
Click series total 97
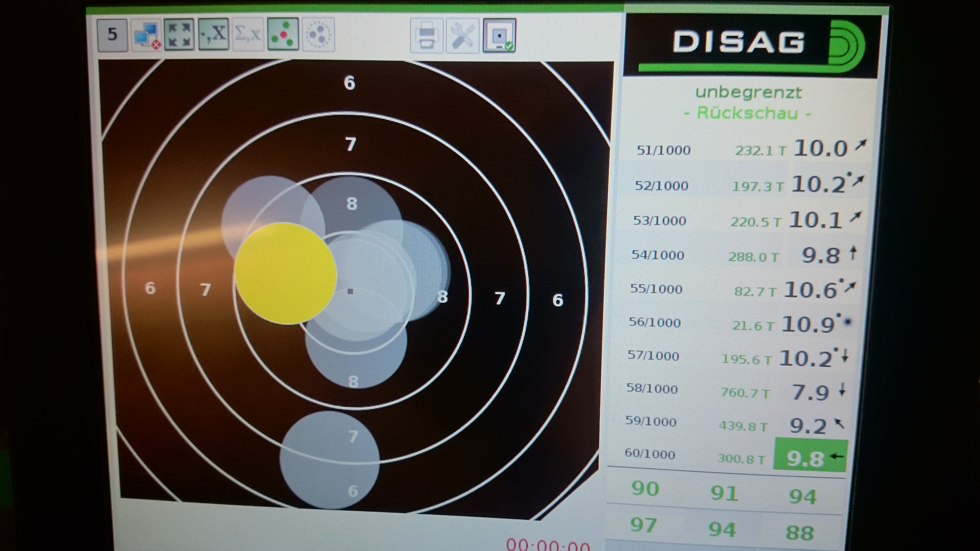point(644,525)
